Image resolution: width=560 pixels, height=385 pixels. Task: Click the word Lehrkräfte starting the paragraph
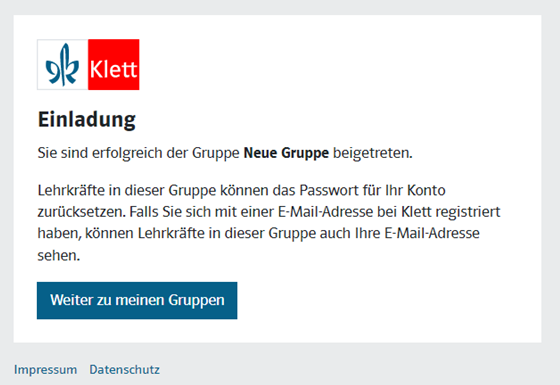(71, 190)
